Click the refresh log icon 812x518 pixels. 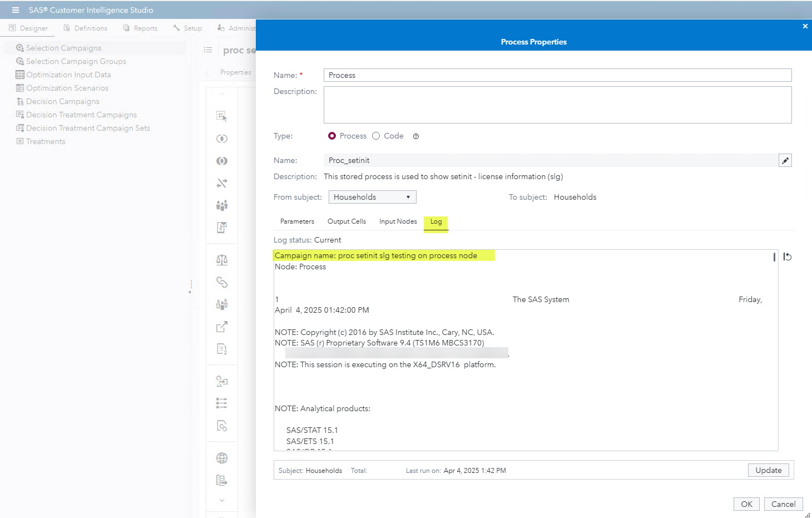(x=787, y=256)
